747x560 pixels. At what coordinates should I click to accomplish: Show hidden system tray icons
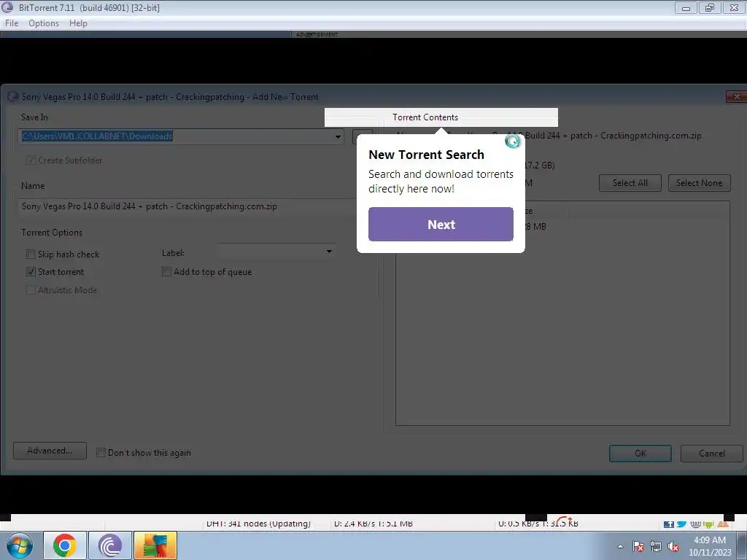(620, 546)
